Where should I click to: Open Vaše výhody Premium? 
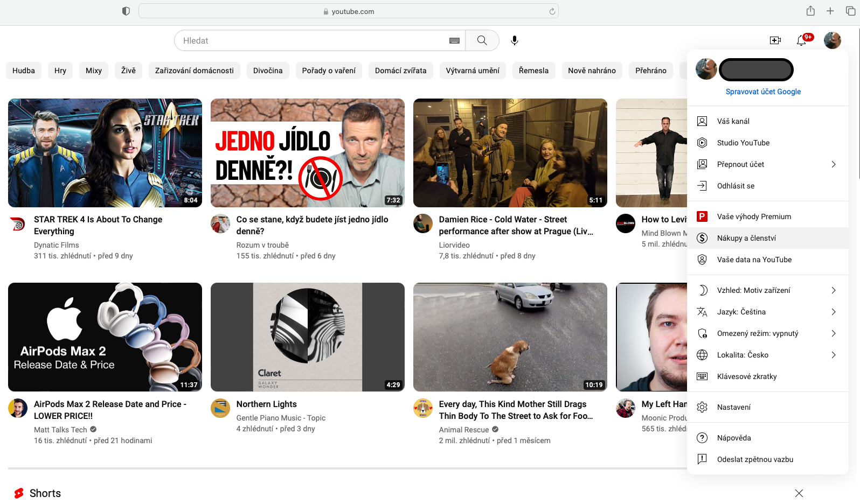pyautogui.click(x=768, y=216)
